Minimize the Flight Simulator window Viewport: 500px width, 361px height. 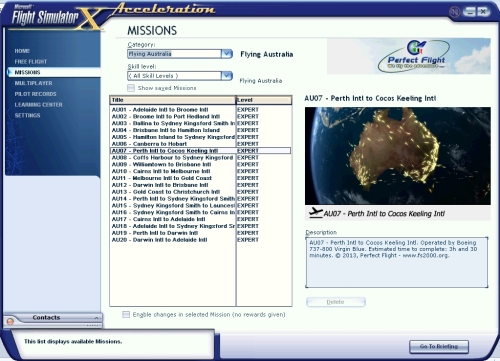coord(469,12)
